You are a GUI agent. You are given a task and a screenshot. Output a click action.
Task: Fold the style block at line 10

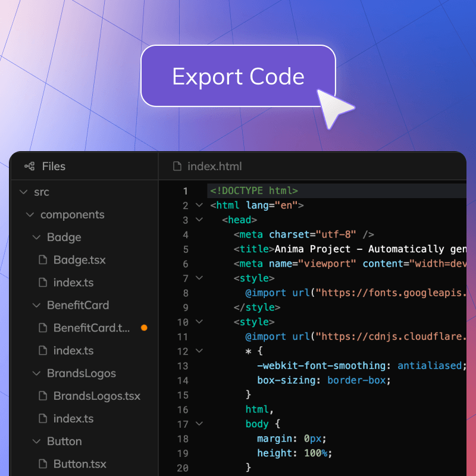point(199,321)
